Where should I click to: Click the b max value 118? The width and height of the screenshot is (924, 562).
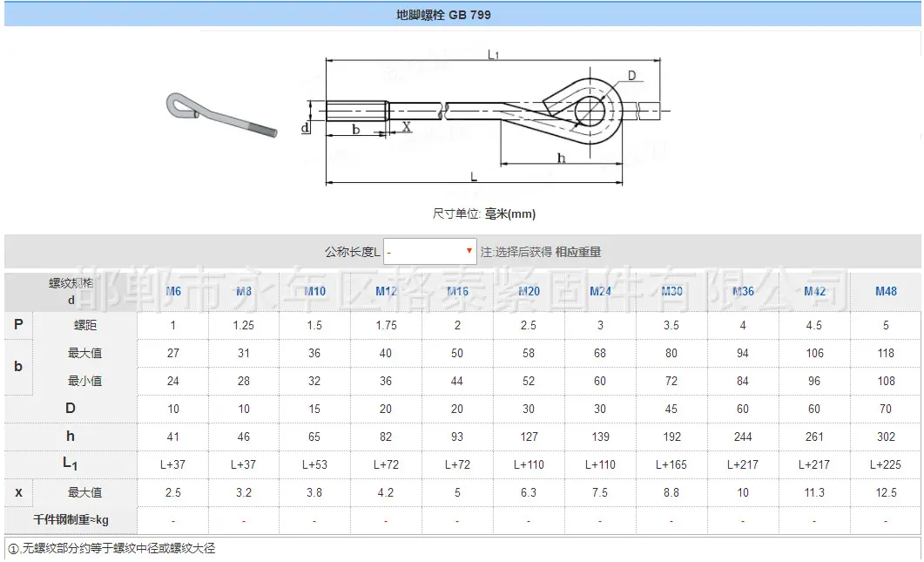pyautogui.click(x=886, y=353)
